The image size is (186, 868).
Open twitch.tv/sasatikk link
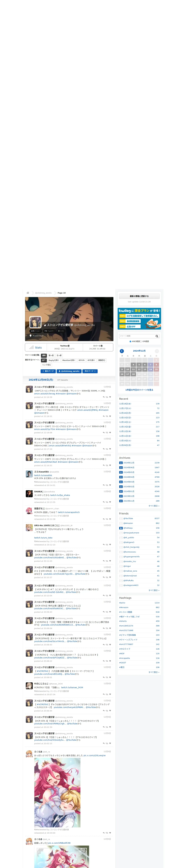coord(43,475)
